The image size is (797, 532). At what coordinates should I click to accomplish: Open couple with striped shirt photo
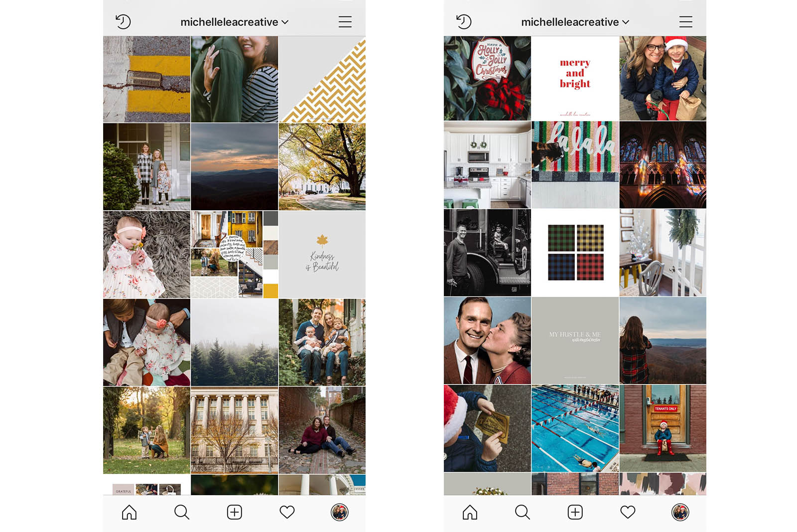point(235,79)
